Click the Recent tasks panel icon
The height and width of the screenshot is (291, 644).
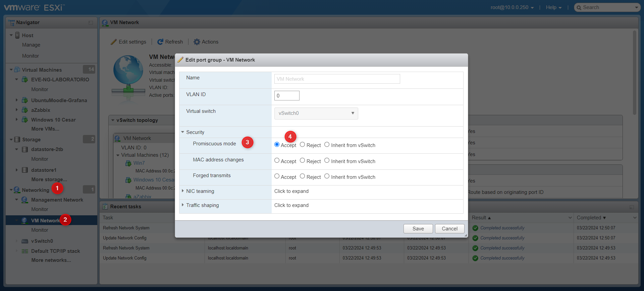105,207
